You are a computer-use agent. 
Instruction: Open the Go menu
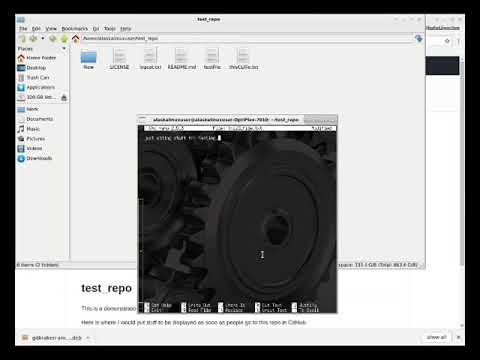[96, 29]
